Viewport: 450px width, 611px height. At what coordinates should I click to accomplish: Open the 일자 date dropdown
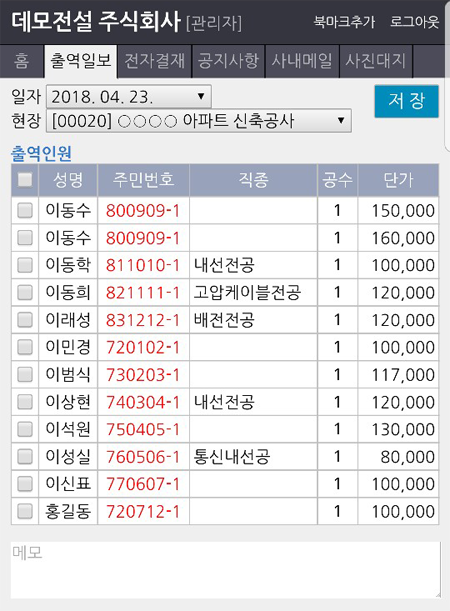pos(129,97)
